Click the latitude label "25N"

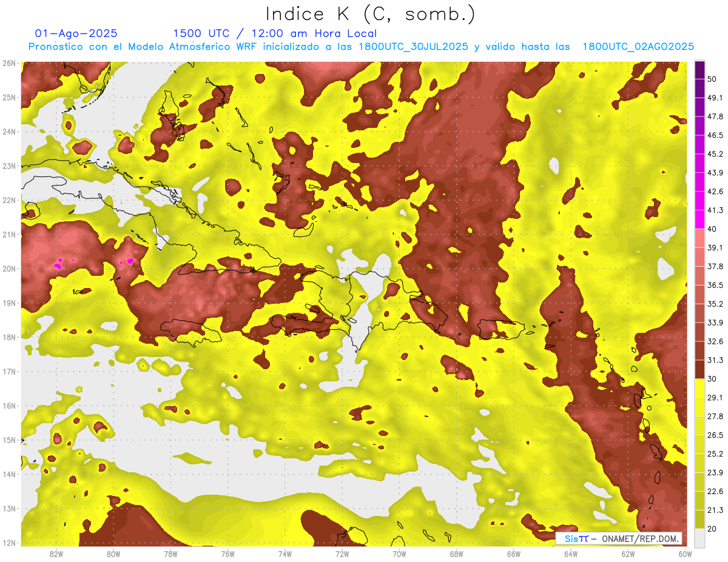pos(9,97)
